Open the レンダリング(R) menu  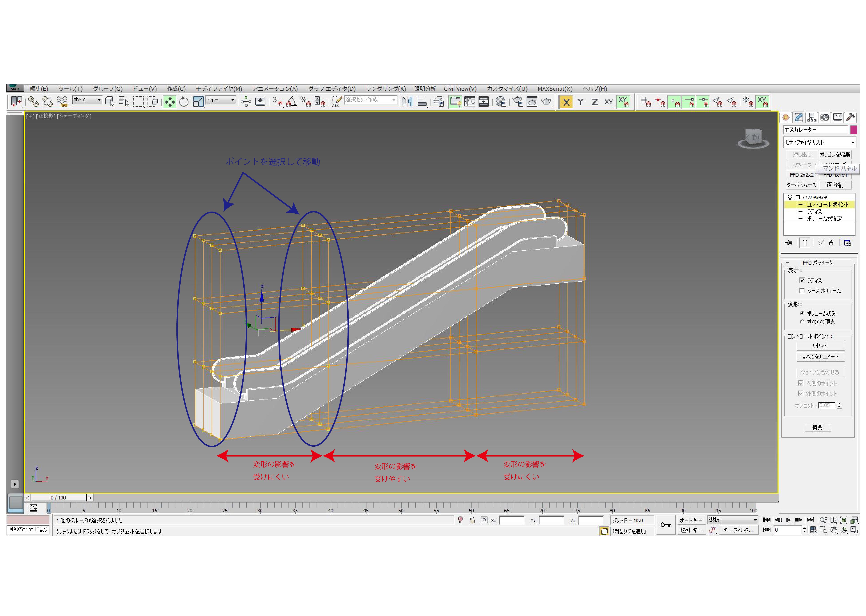(385, 89)
